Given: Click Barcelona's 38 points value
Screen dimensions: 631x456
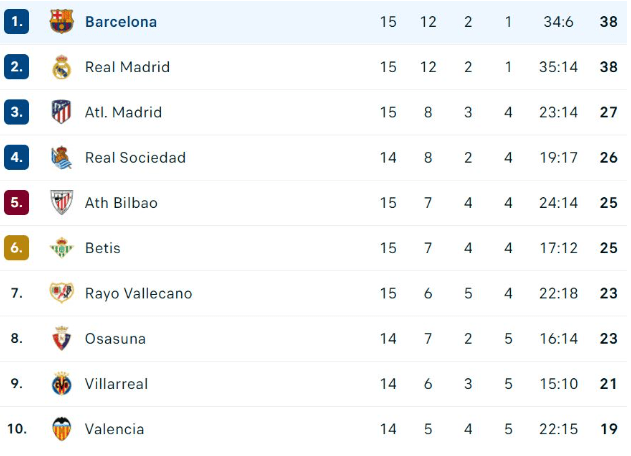Looking at the screenshot, I should (x=606, y=21).
